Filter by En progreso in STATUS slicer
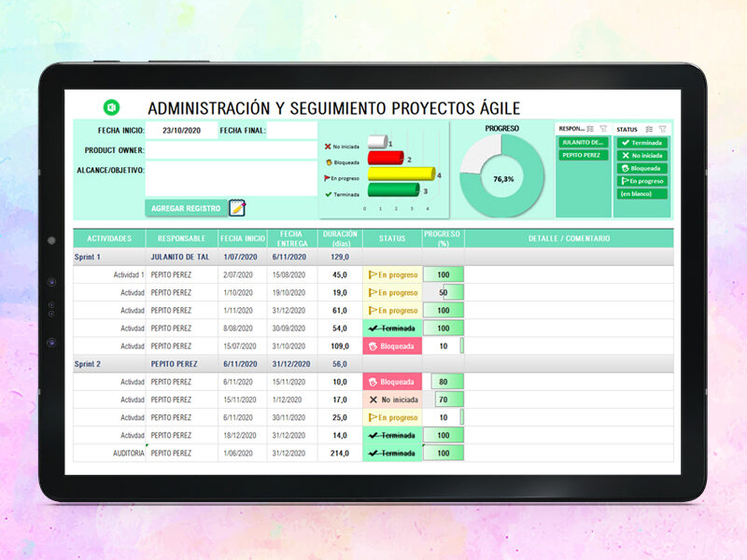This screenshot has width=747, height=560. pos(642,181)
